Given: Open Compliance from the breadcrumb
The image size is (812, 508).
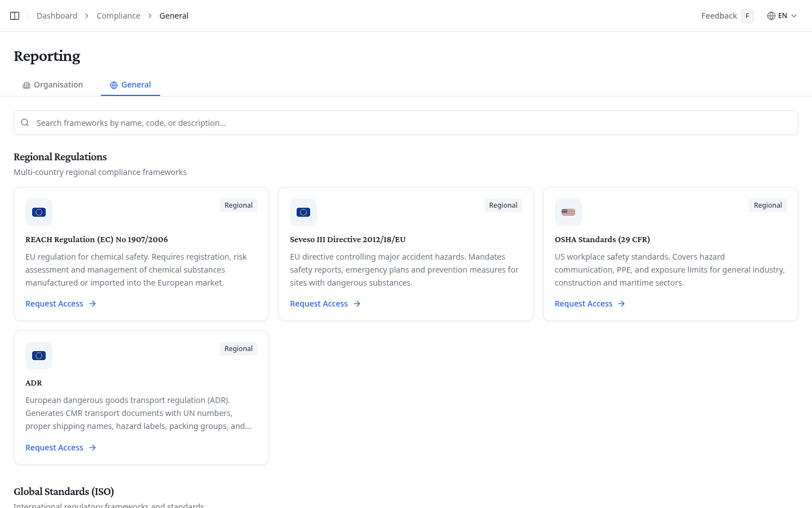Looking at the screenshot, I should pos(118,15).
